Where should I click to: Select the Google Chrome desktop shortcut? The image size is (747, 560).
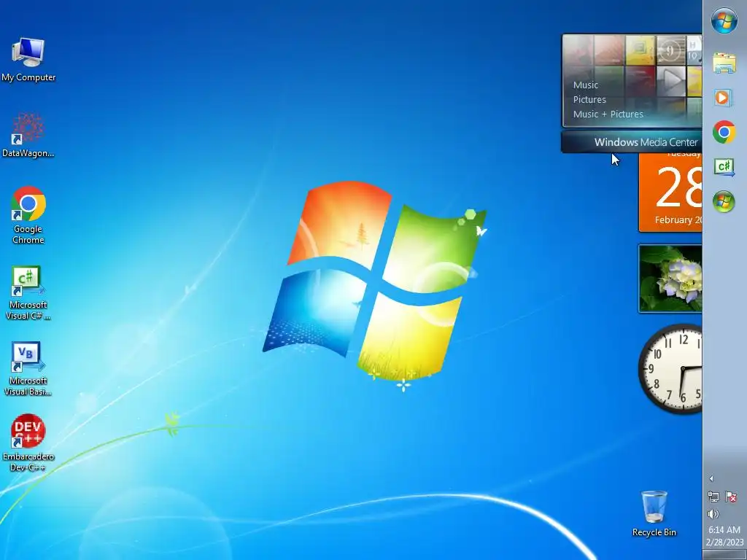coord(28,215)
